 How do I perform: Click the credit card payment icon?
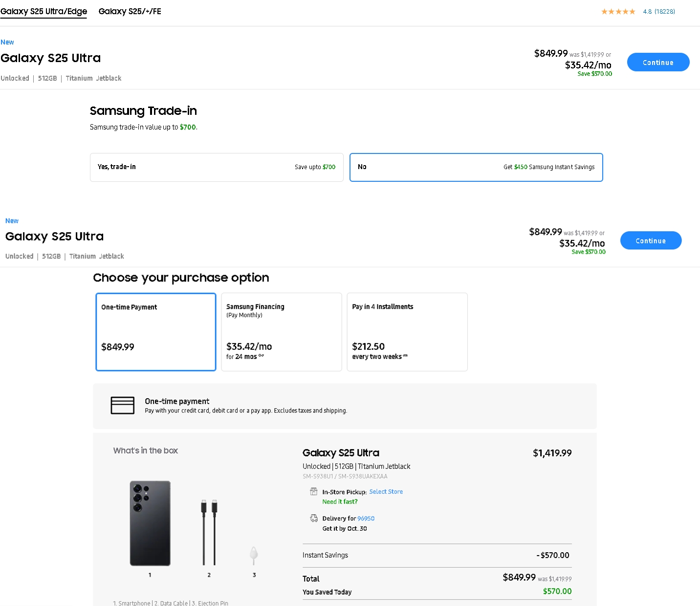(122, 405)
